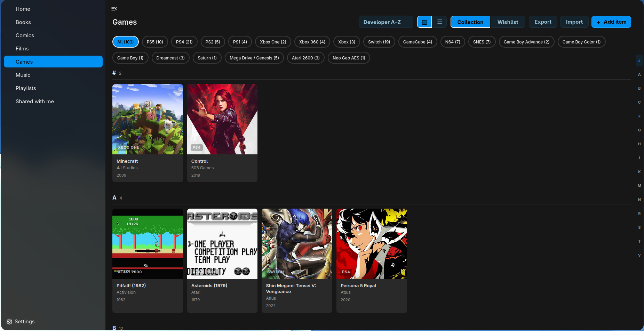Filter by PS1 (4)
This screenshot has height=331, width=644.
click(240, 42)
